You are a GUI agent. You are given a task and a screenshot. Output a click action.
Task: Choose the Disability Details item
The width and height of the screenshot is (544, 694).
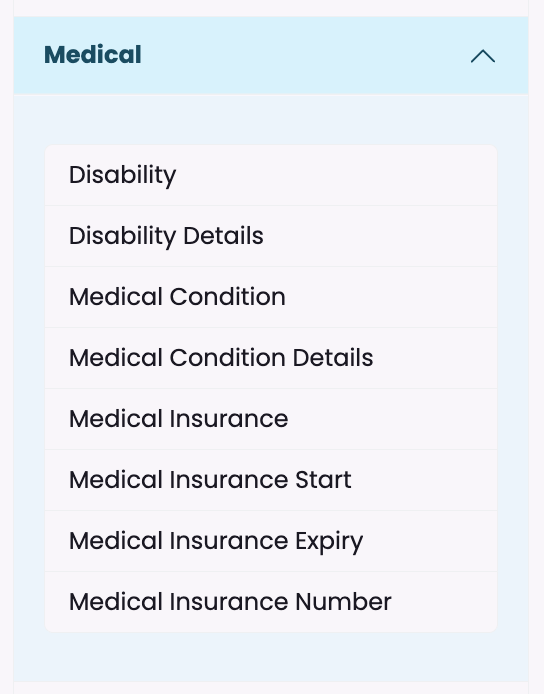271,236
